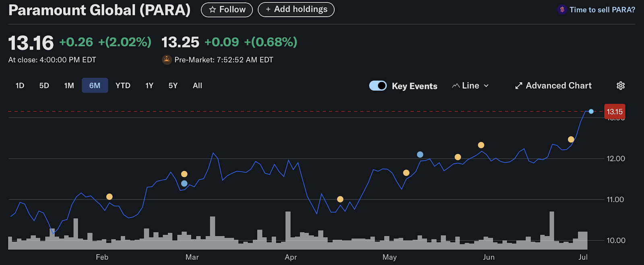Screen dimensions: 644x265
Task: Click the pre-market sunrise icon
Action: (167, 60)
